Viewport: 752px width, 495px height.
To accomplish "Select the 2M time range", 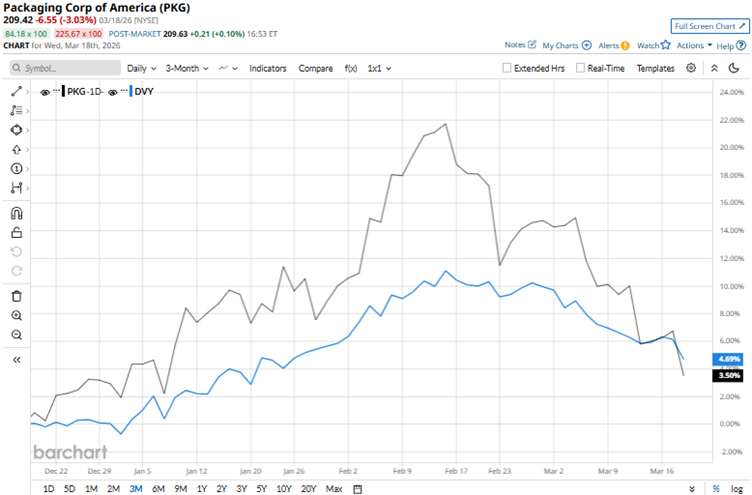I will pos(113,489).
